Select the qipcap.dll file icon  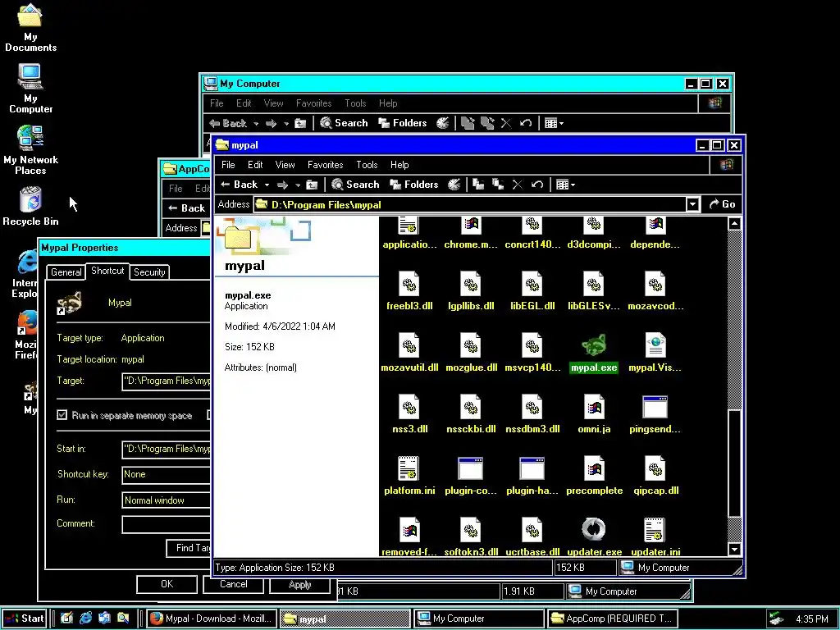(x=655, y=468)
